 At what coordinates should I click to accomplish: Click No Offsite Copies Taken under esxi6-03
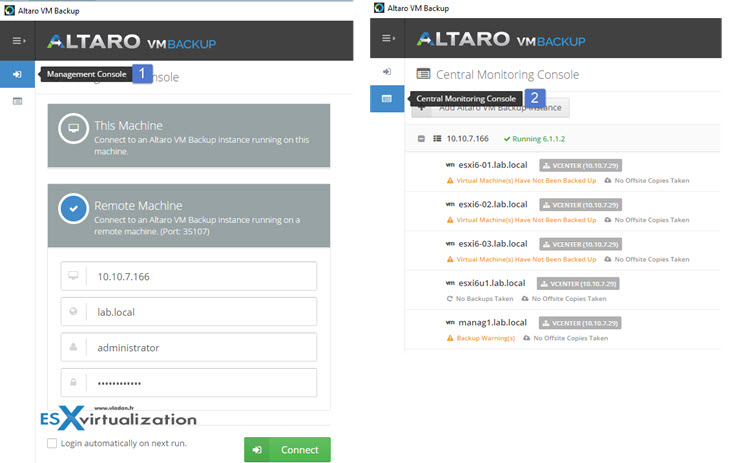[x=647, y=259]
